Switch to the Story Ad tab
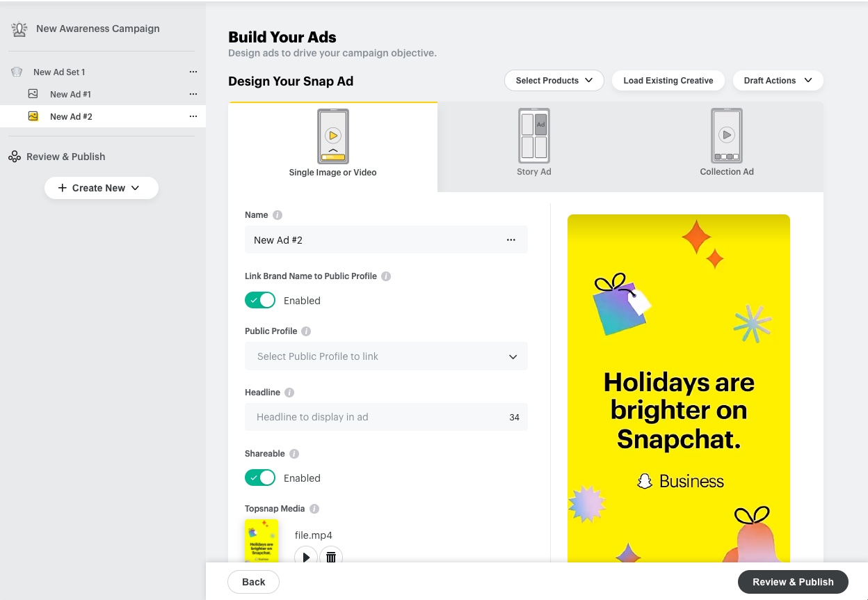 pyautogui.click(x=534, y=147)
